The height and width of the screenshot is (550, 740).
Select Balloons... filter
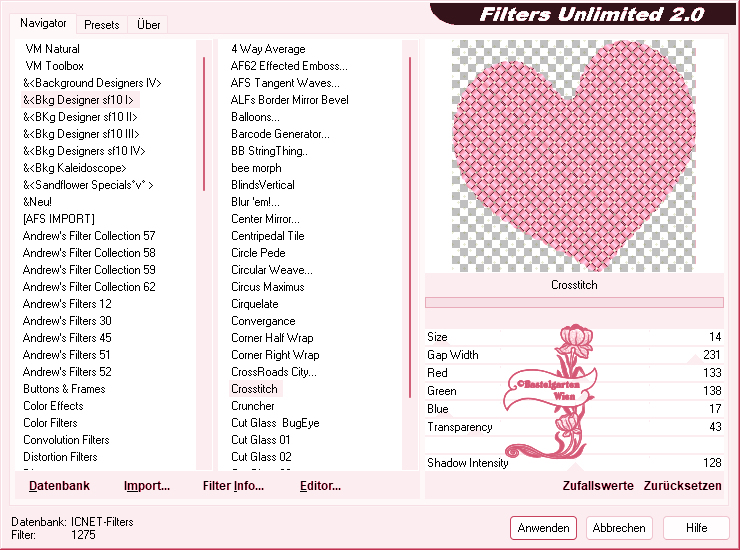[x=255, y=117]
